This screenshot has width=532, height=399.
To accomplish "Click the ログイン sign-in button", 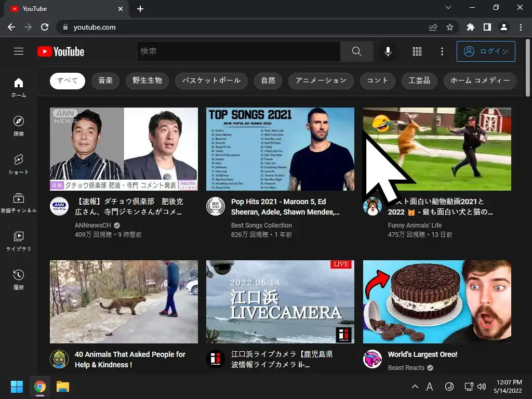I will 486,51.
